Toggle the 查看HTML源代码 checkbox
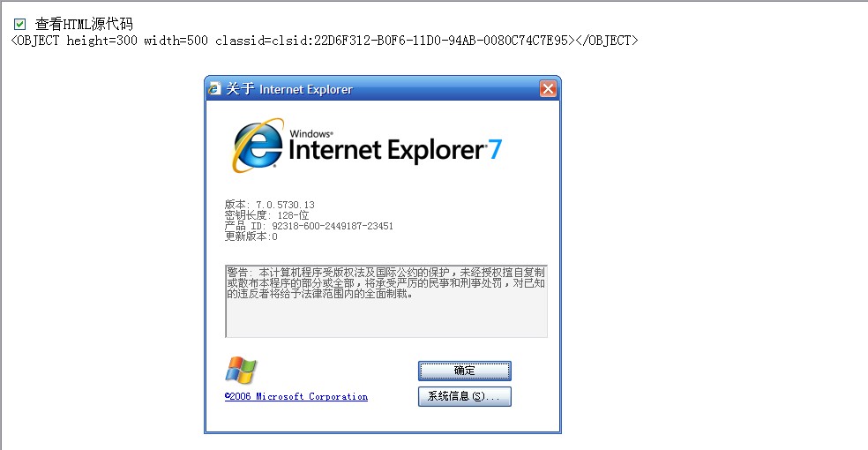This screenshot has width=868, height=450. pos(20,24)
